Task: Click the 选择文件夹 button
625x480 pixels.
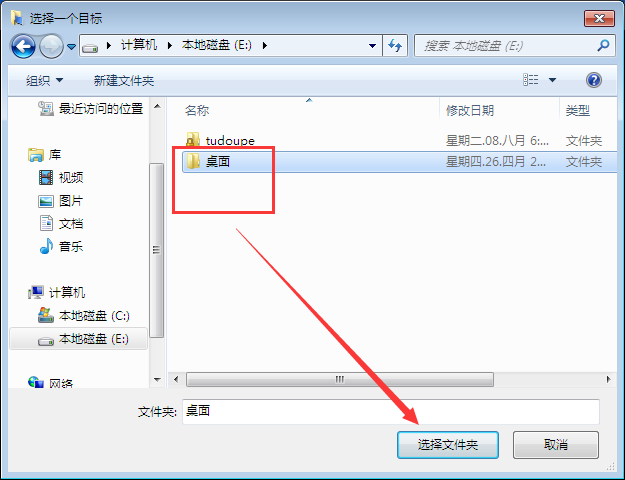Action: [448, 445]
